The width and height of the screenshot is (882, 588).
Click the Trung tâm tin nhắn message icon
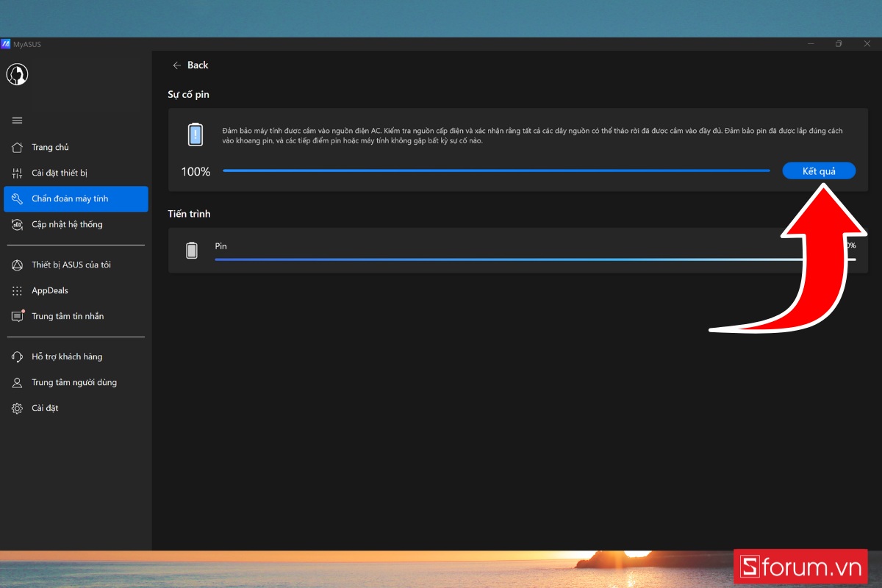[x=17, y=316]
